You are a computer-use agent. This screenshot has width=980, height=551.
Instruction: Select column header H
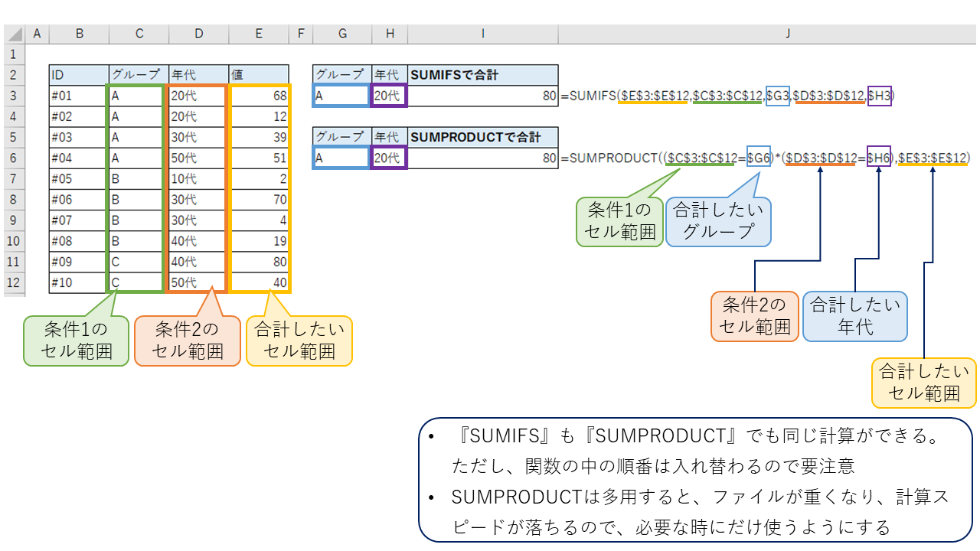390,34
